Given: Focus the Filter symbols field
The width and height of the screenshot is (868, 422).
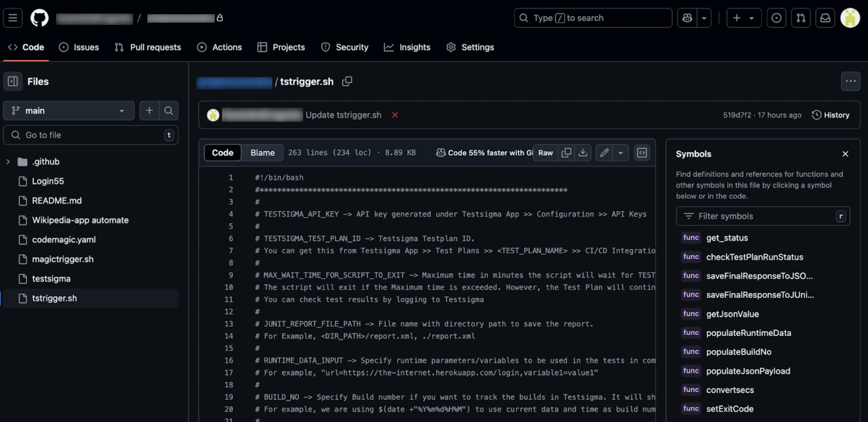Looking at the screenshot, I should [x=761, y=216].
